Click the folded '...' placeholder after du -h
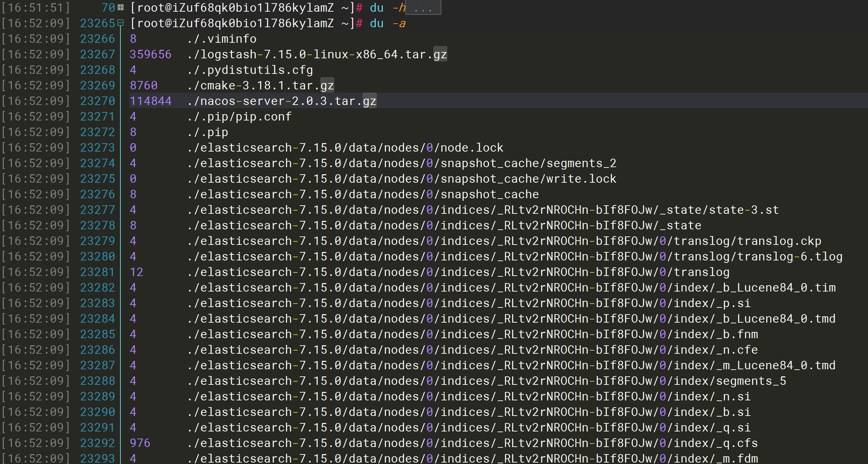This screenshot has height=464, width=868. click(x=423, y=8)
